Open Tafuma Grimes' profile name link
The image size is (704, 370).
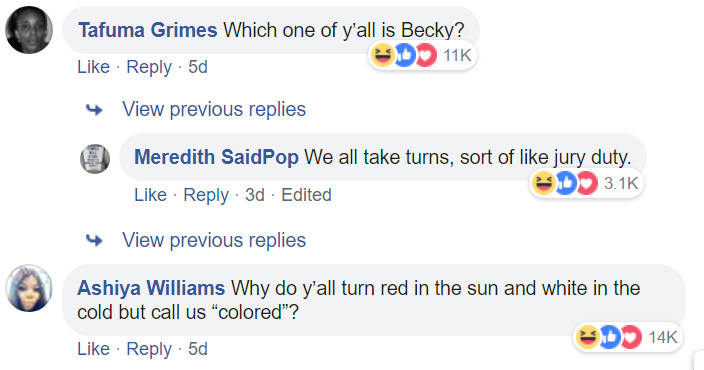pyautogui.click(x=148, y=30)
